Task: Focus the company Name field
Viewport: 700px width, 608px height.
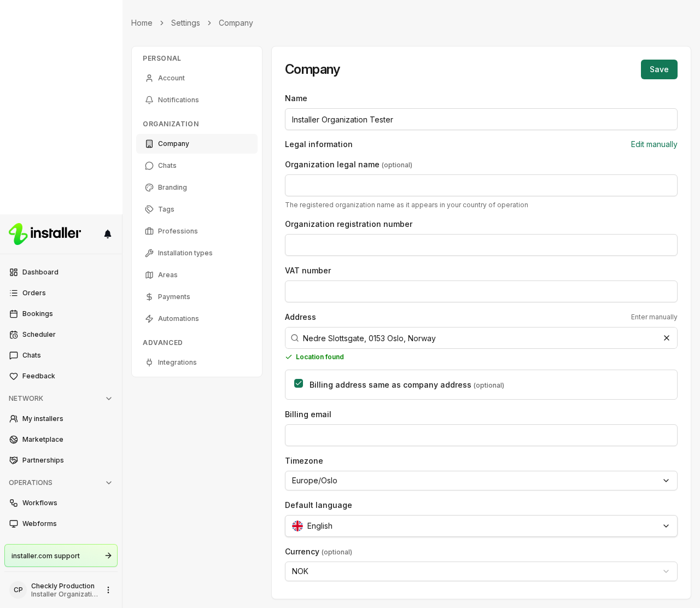Action: (x=481, y=119)
